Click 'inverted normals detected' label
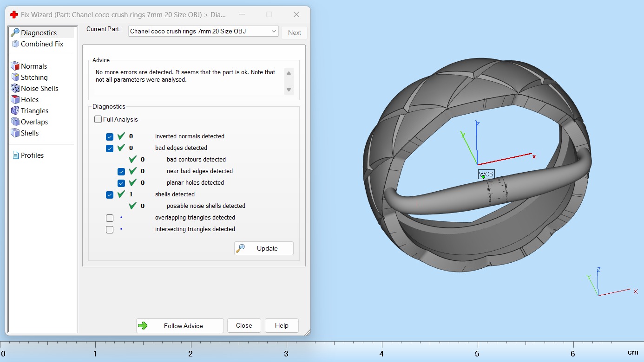Image resolution: width=644 pixels, height=362 pixels. 190,136
